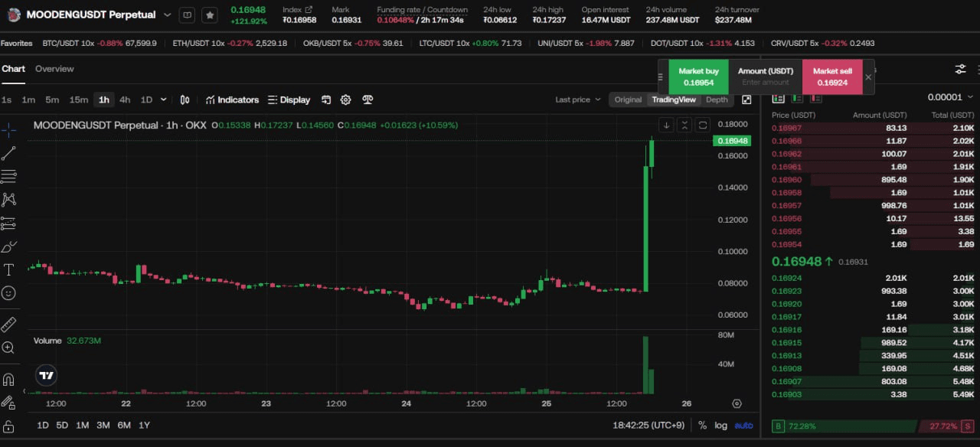The image size is (980, 447).
Task: Click the TradingView logo on chart
Action: click(47, 376)
